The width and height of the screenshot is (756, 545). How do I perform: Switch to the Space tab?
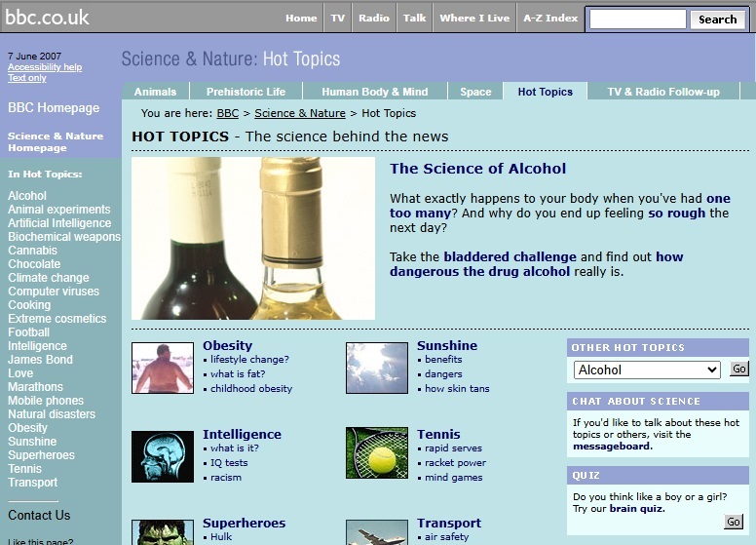pos(475,92)
